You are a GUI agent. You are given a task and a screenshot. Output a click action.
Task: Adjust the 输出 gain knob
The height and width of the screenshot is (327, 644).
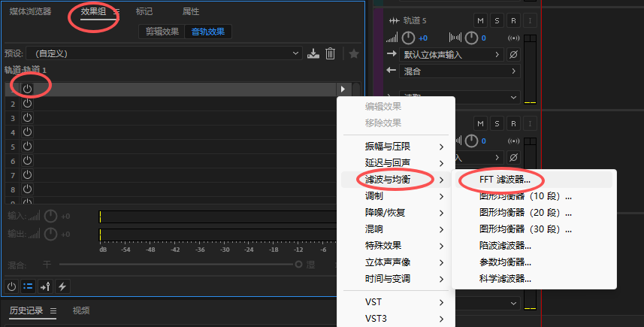[50, 234]
